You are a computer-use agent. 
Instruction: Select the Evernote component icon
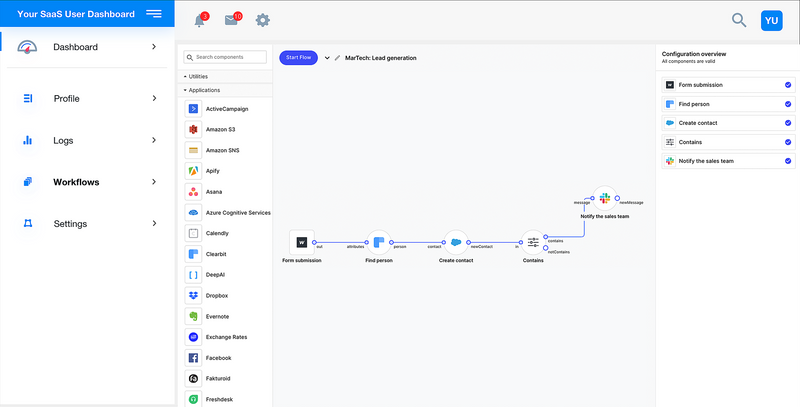(x=193, y=316)
